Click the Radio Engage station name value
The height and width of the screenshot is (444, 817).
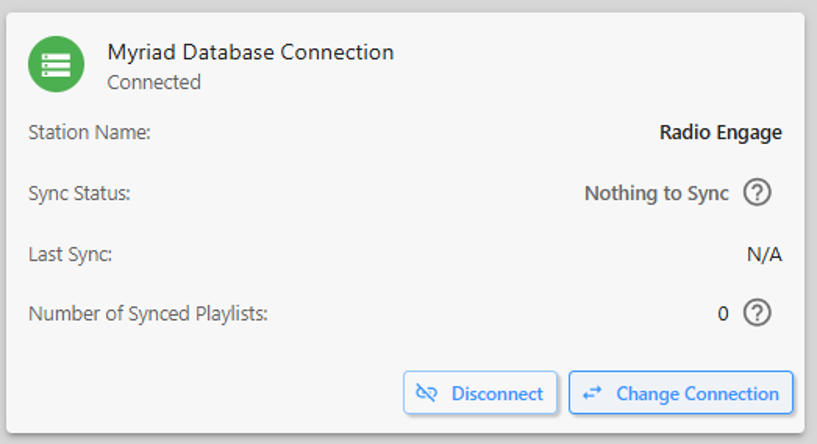(721, 132)
